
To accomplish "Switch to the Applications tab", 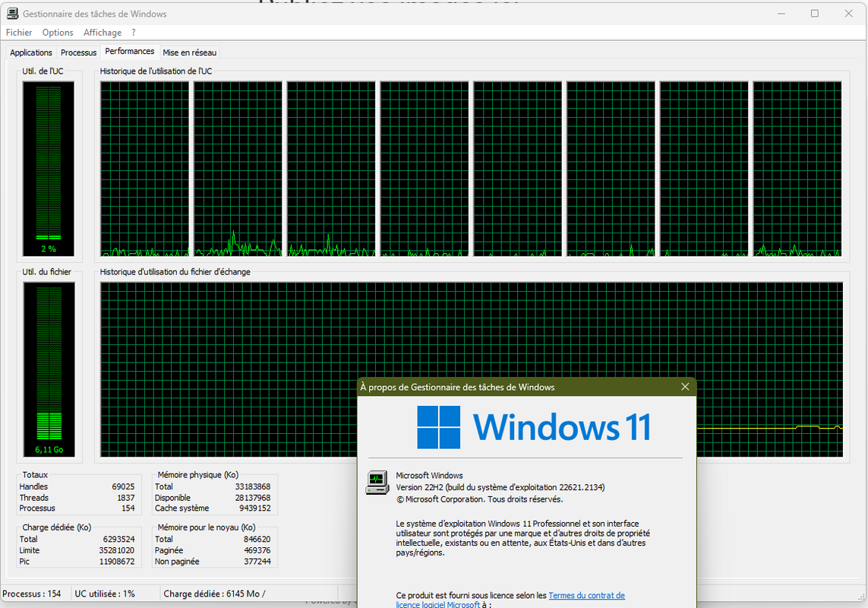I will (x=31, y=52).
